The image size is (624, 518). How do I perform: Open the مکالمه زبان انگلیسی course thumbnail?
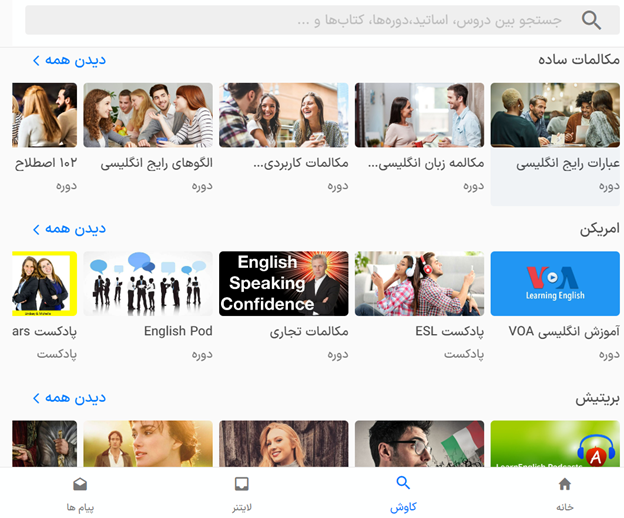[x=419, y=115]
